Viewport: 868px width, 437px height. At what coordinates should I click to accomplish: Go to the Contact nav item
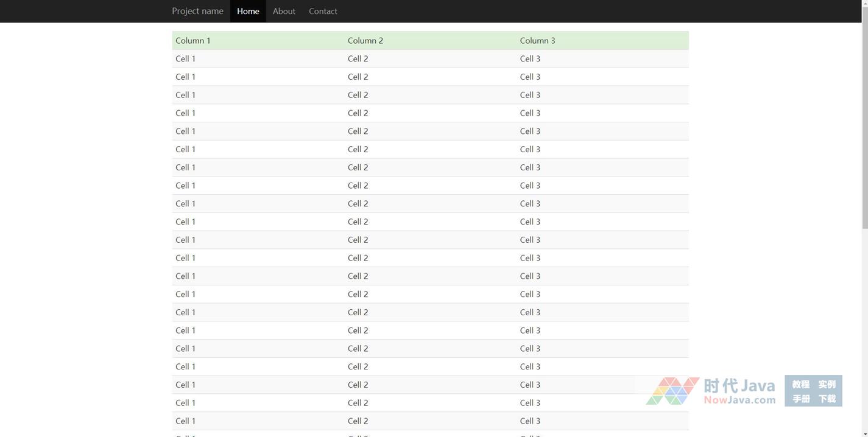[x=323, y=11]
